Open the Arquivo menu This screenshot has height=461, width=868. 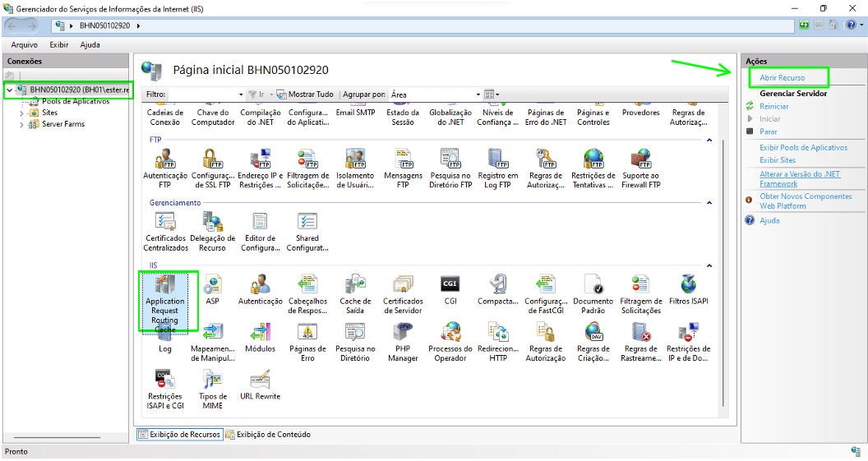tap(25, 45)
